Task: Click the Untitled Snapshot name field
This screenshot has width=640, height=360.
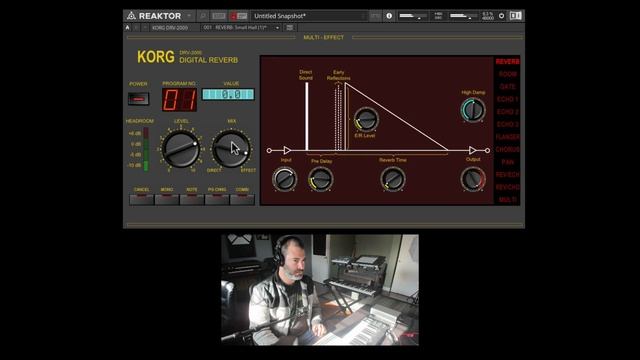Action: [308, 16]
